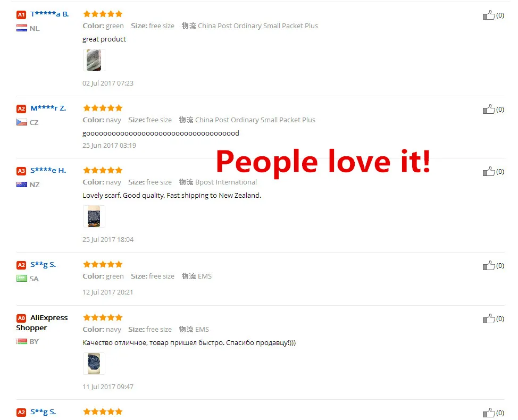This screenshot has height=420, width=518.
Task: Open scarf photo in New Zealand review
Action: click(94, 216)
